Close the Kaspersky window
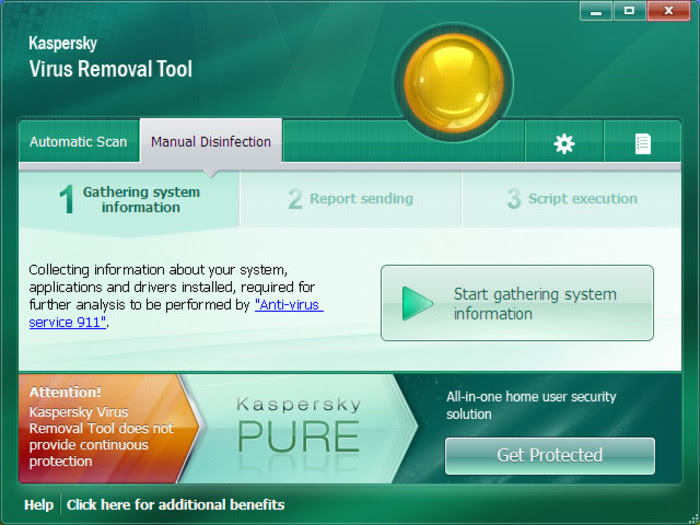 click(668, 11)
